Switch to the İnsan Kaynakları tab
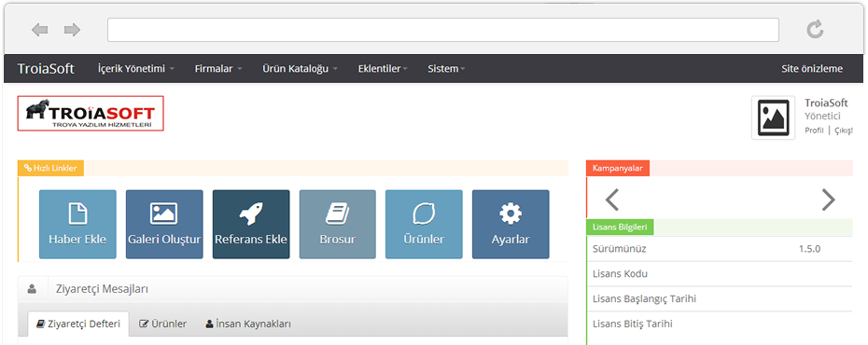Viewport: 868px width, 345px height. [x=248, y=324]
